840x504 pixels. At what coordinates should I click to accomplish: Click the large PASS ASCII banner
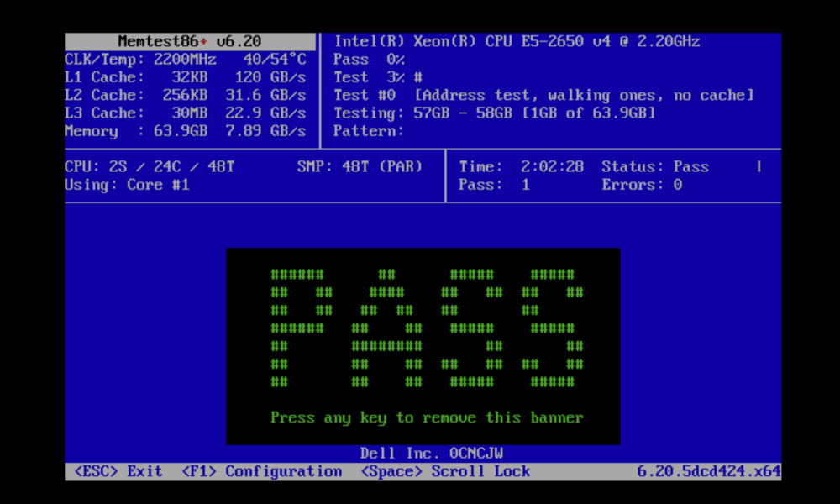pyautogui.click(x=427, y=328)
